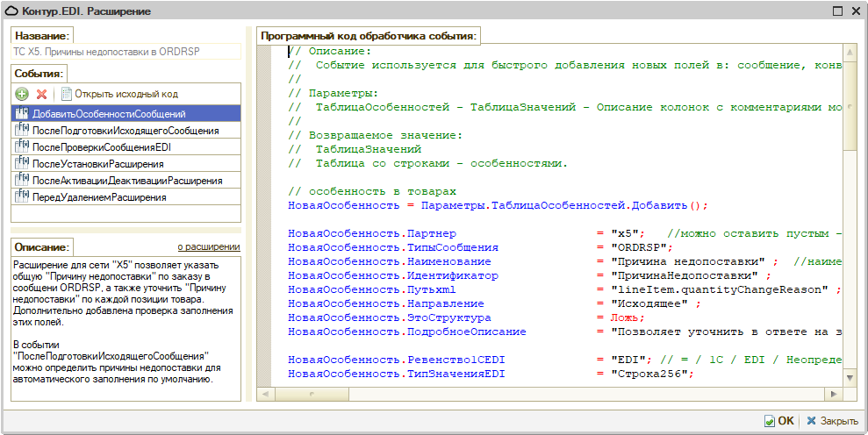Screen dimensions: 868x435
Task: Click the function icon beside ДобавитьОсобенностиСообщений
Action: (x=23, y=114)
